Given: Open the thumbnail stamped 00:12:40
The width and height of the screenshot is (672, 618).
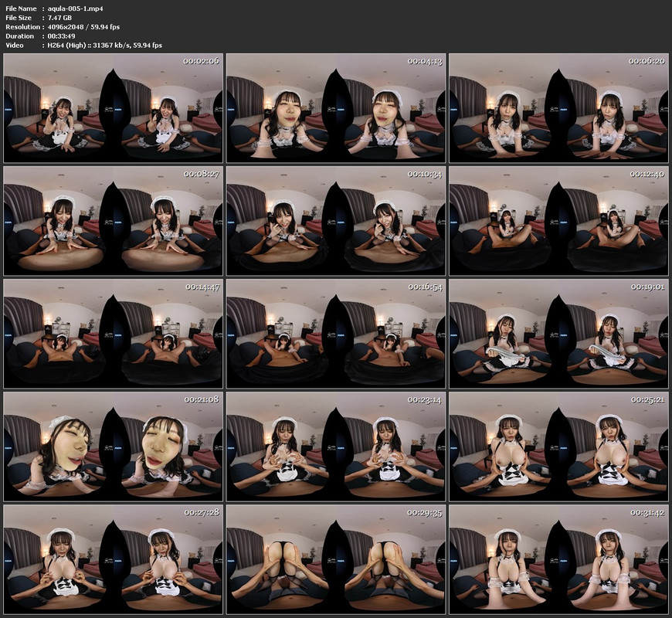Looking at the screenshot, I should 559,221.
